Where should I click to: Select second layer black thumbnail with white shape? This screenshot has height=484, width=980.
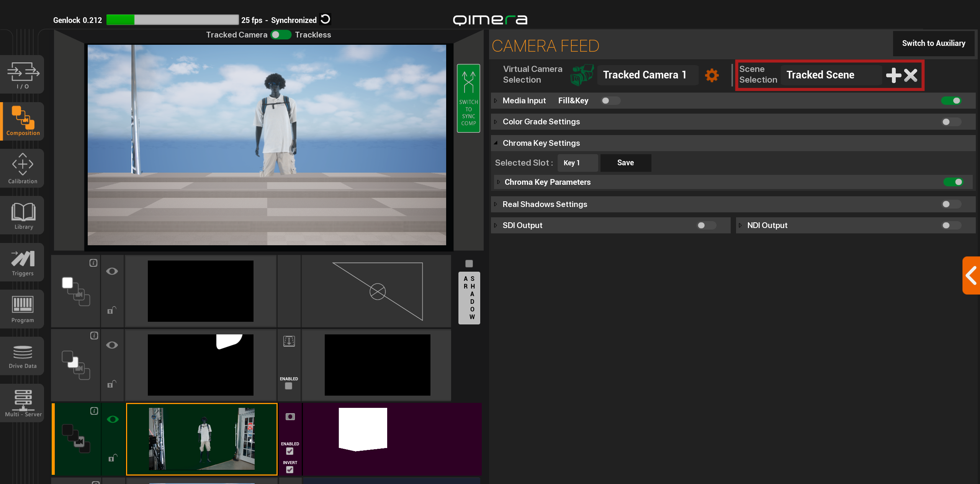[x=201, y=365]
